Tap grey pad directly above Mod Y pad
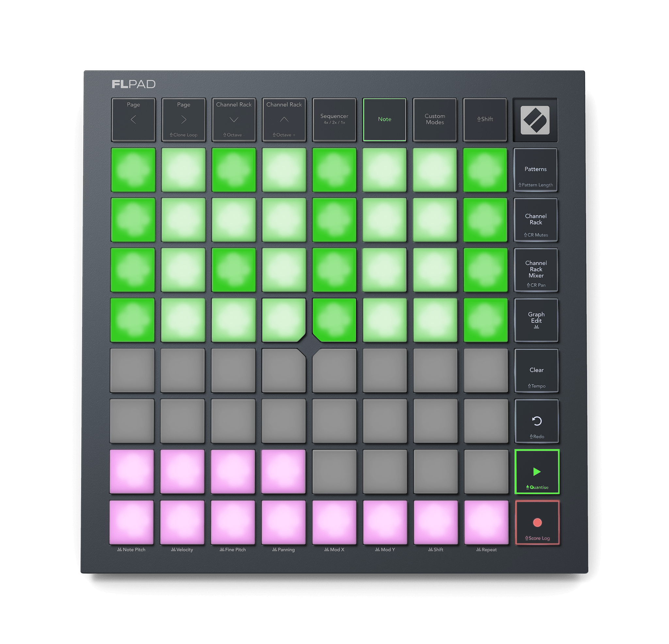669x644 pixels. point(385,472)
